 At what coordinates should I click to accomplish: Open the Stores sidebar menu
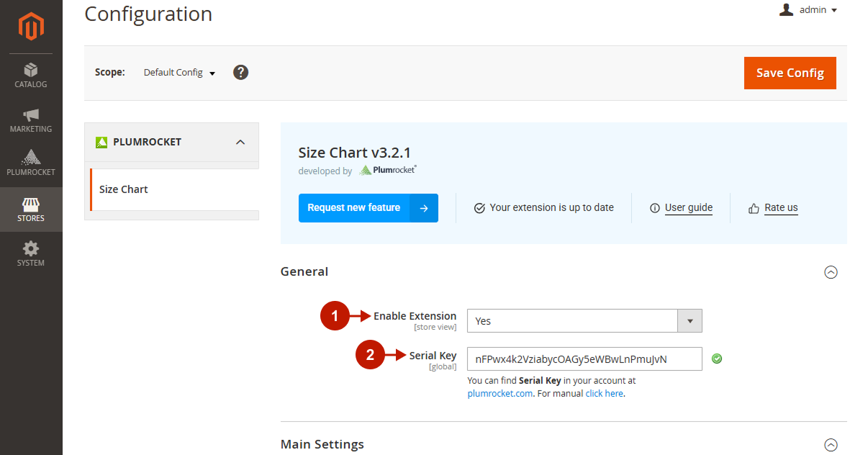(x=31, y=210)
